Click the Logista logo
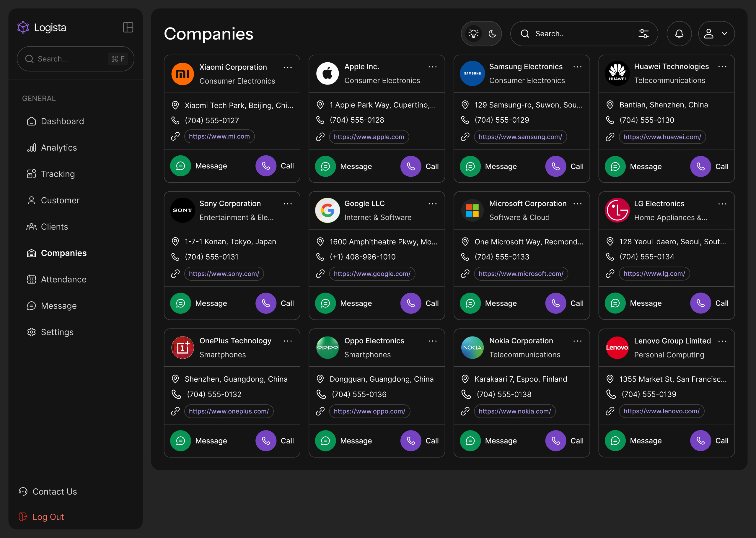The height and width of the screenshot is (538, 756). [x=42, y=27]
